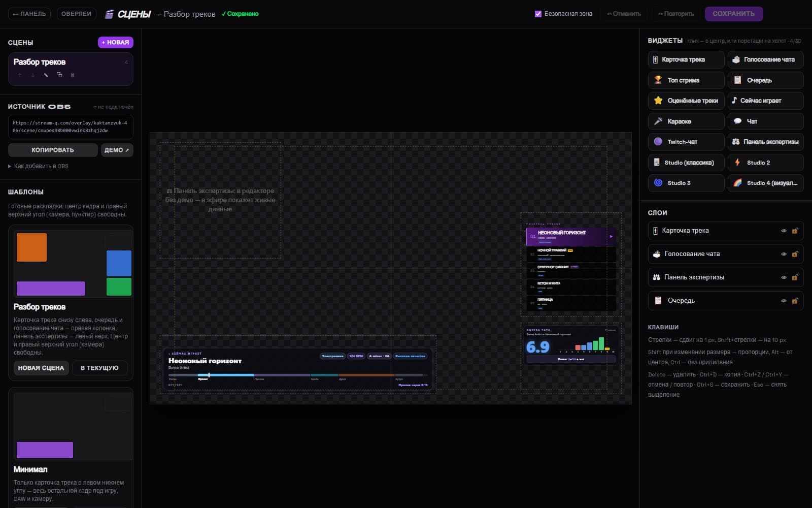Add the Топ стрима trophy widget
This screenshot has width=812, height=508.
pos(686,80)
